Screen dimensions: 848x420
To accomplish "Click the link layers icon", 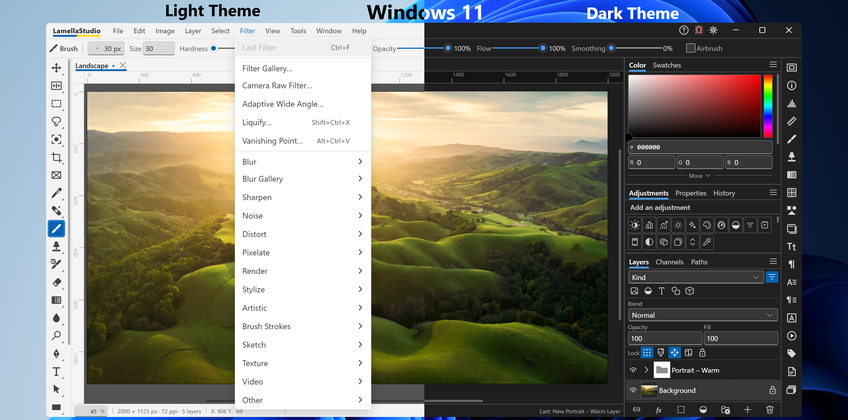I will [637, 410].
